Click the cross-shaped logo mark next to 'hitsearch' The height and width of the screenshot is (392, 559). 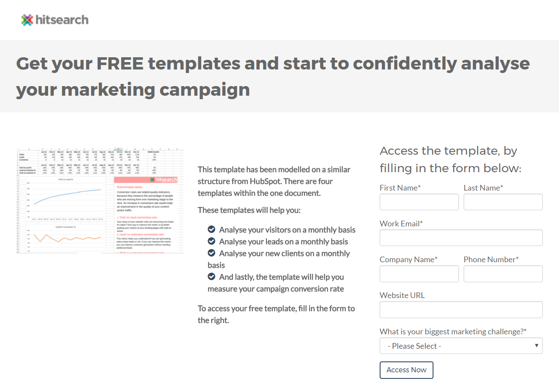(x=27, y=19)
